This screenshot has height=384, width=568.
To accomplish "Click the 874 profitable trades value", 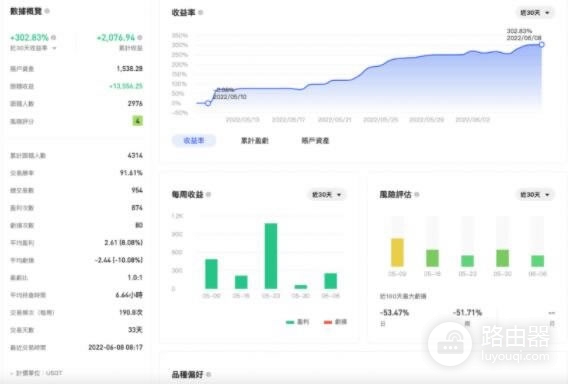I will (x=137, y=208).
